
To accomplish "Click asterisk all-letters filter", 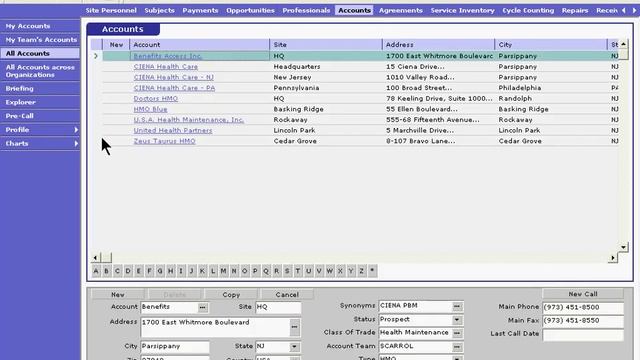I will click(x=372, y=271).
